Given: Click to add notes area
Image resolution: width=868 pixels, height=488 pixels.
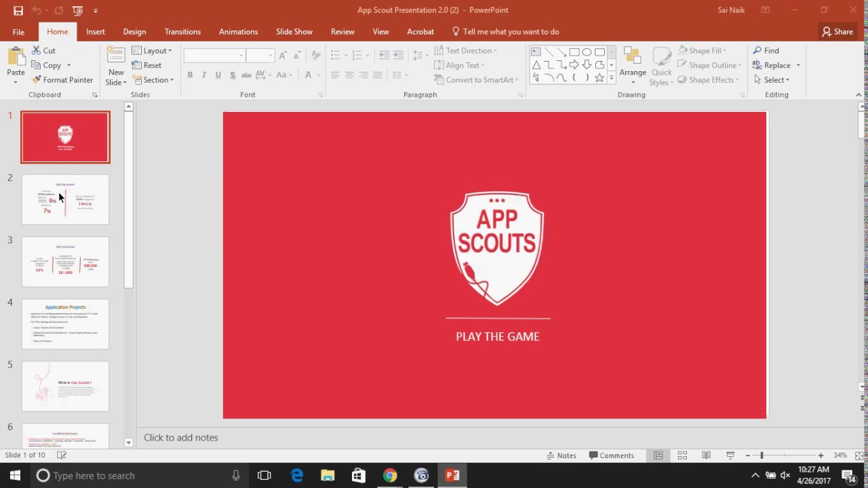Looking at the screenshot, I should 181,438.
